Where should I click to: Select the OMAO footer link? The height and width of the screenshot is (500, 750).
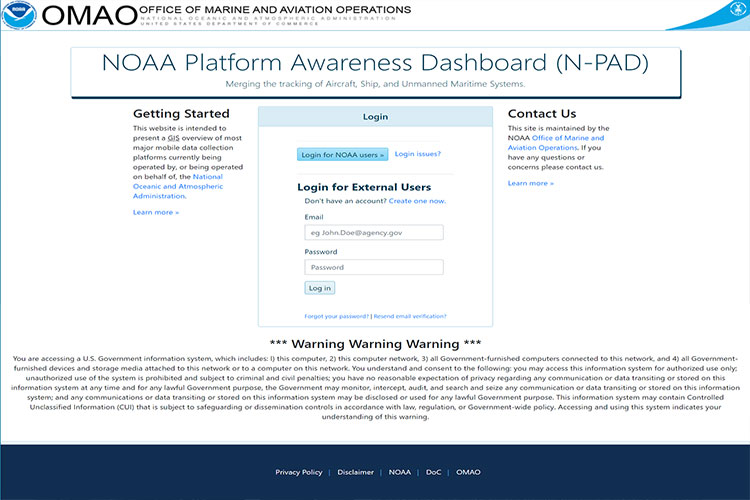(x=468, y=472)
